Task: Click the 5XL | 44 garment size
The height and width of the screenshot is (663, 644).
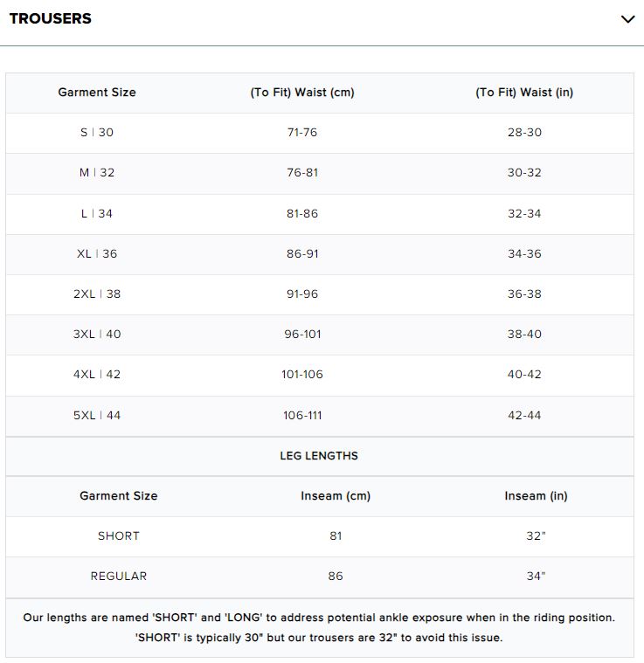Action: tap(97, 415)
